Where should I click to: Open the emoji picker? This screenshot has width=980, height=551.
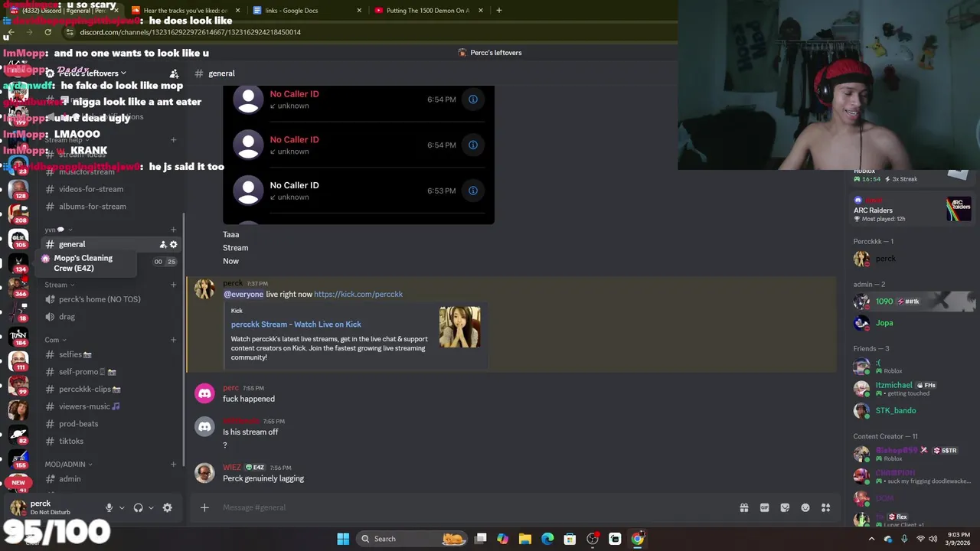tap(805, 507)
